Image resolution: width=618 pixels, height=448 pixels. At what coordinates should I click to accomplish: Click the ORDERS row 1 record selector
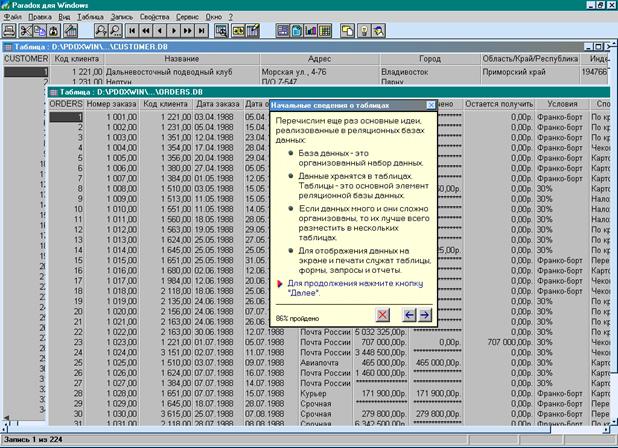[x=66, y=117]
